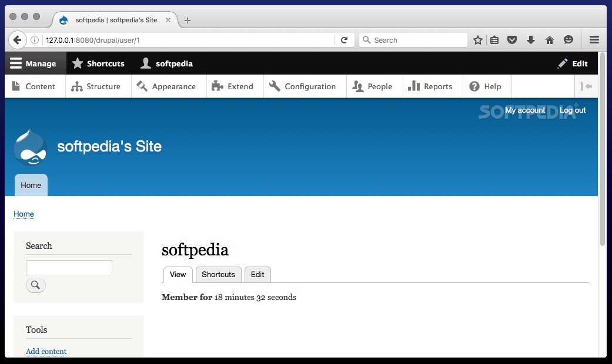The width and height of the screenshot is (612, 364).
Task: Click the browser URL address field
Action: [x=188, y=40]
